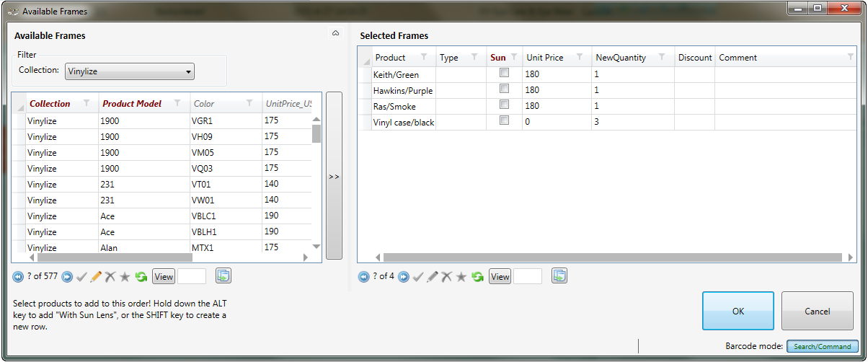Click the Collection column header

[x=50, y=104]
